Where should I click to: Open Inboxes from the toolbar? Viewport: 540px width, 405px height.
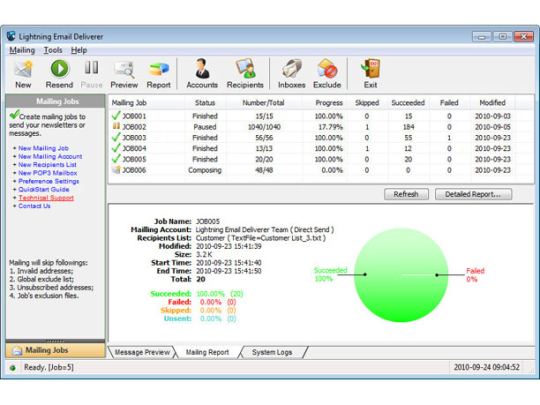[x=292, y=74]
